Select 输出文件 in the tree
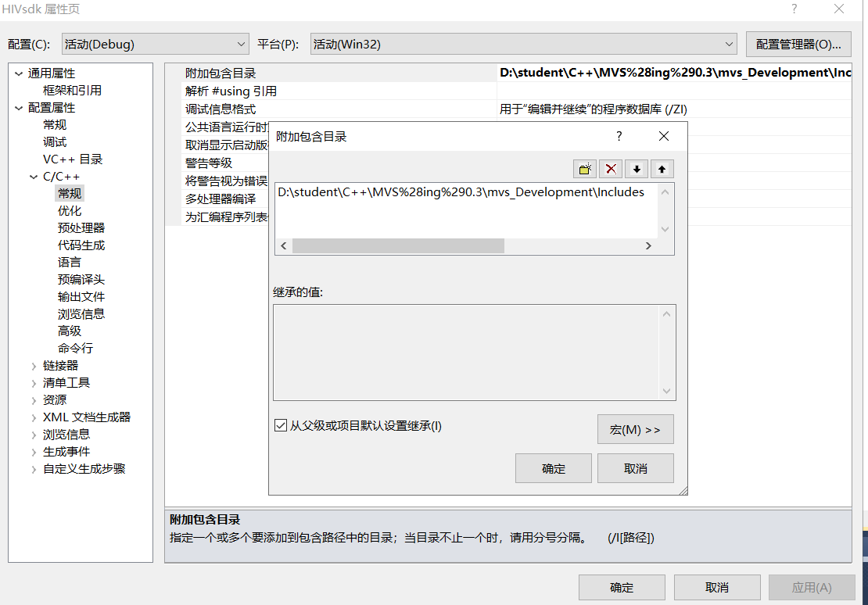The width and height of the screenshot is (868, 605). [x=81, y=297]
